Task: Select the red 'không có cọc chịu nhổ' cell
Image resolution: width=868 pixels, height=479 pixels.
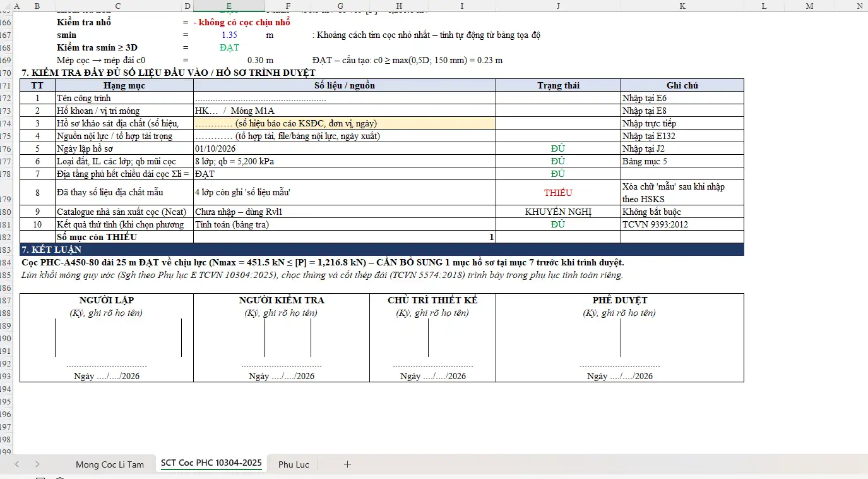Action: 243,22
